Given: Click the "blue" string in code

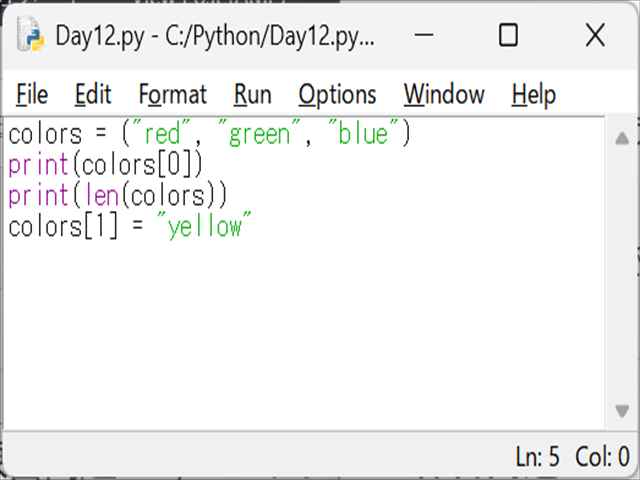Looking at the screenshot, I should click(x=364, y=133).
